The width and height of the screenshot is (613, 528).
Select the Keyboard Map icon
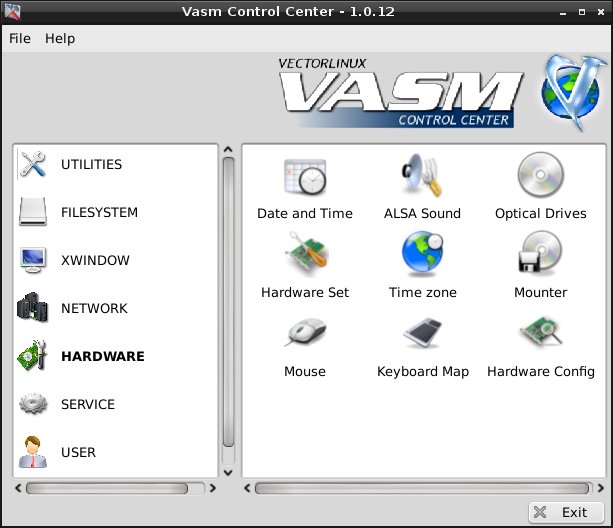[422, 335]
